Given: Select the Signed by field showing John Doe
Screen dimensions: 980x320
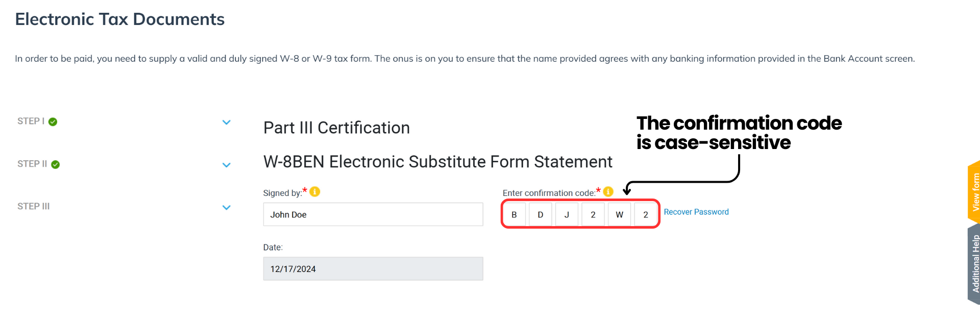Looking at the screenshot, I should tap(373, 214).
